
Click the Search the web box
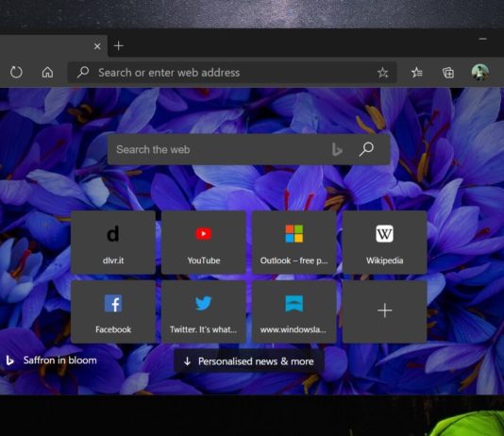249,149
